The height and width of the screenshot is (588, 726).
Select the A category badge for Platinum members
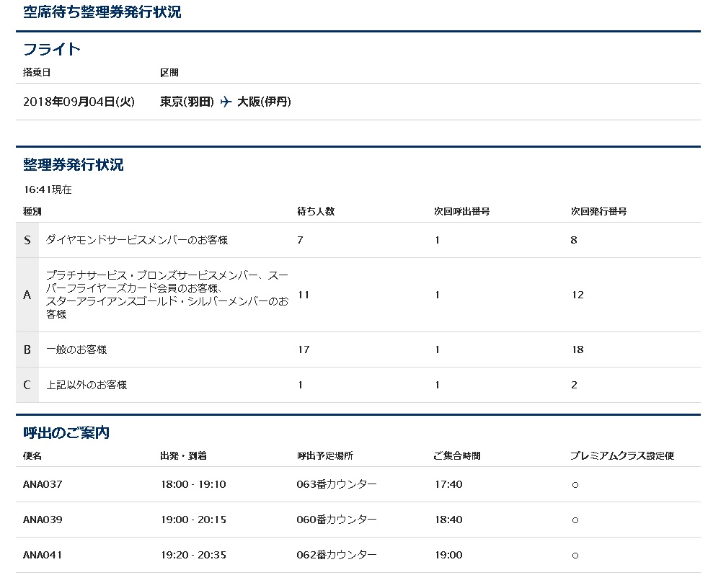pos(27,295)
